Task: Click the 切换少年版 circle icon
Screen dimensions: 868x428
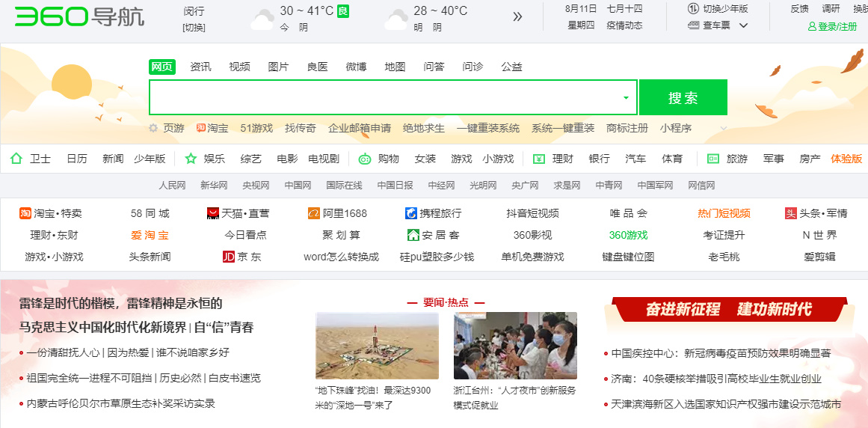Action: (694, 8)
